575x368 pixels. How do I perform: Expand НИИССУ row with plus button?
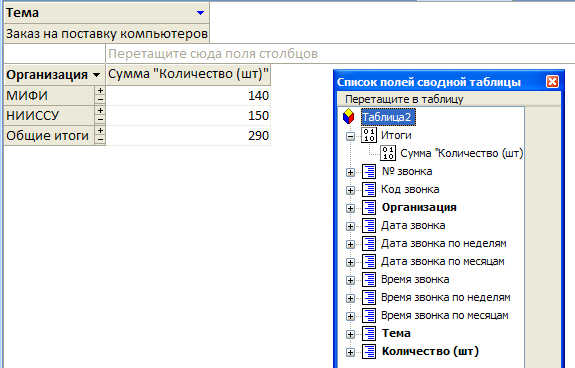pyautogui.click(x=100, y=110)
